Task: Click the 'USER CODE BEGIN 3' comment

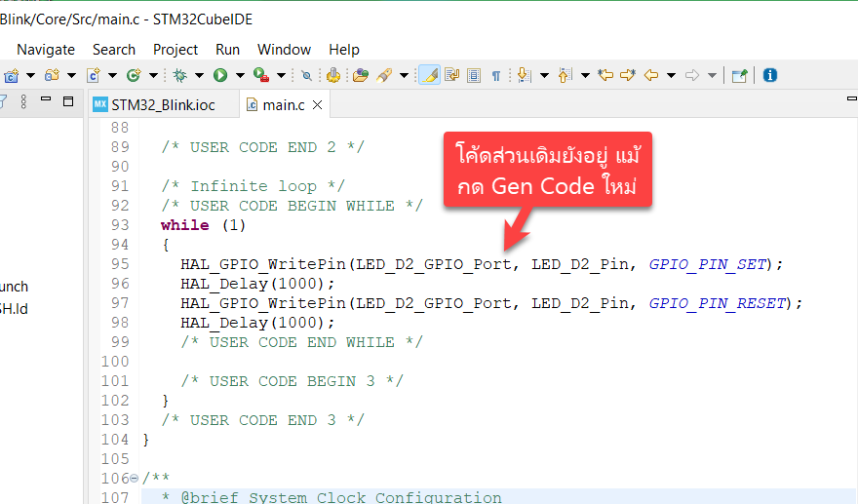Action: (292, 381)
